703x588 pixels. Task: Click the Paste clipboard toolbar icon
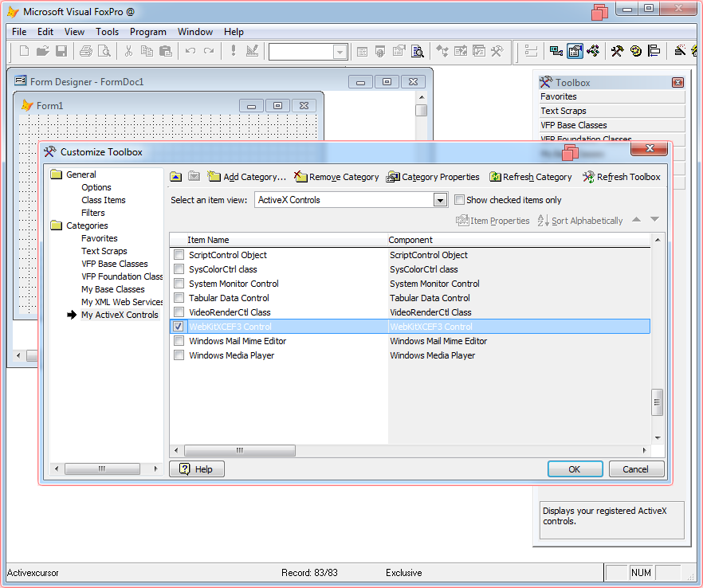(166, 51)
